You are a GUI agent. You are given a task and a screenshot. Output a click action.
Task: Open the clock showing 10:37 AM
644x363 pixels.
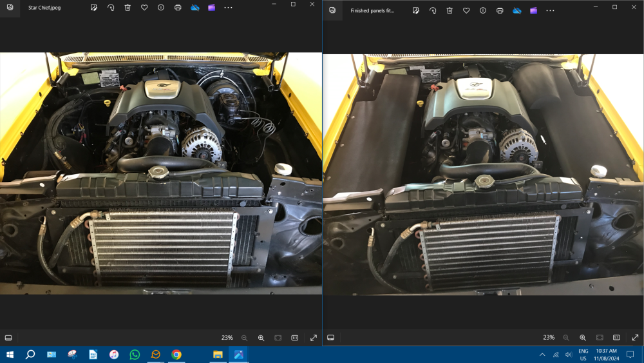[607, 355]
